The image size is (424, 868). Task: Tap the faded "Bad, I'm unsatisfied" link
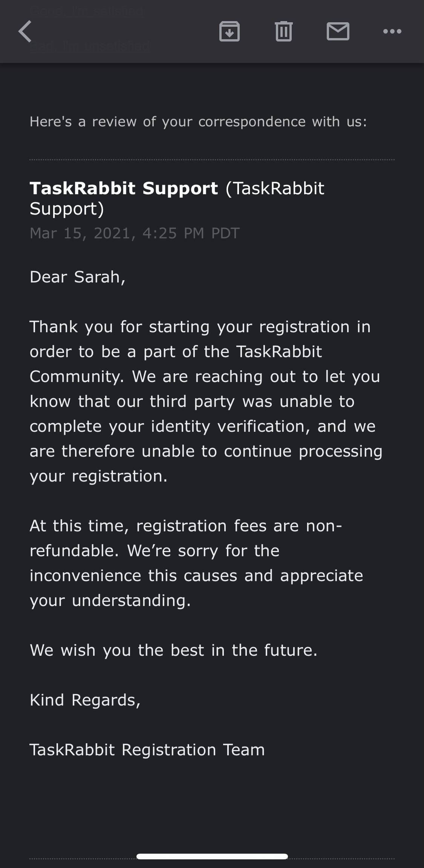[x=89, y=47]
